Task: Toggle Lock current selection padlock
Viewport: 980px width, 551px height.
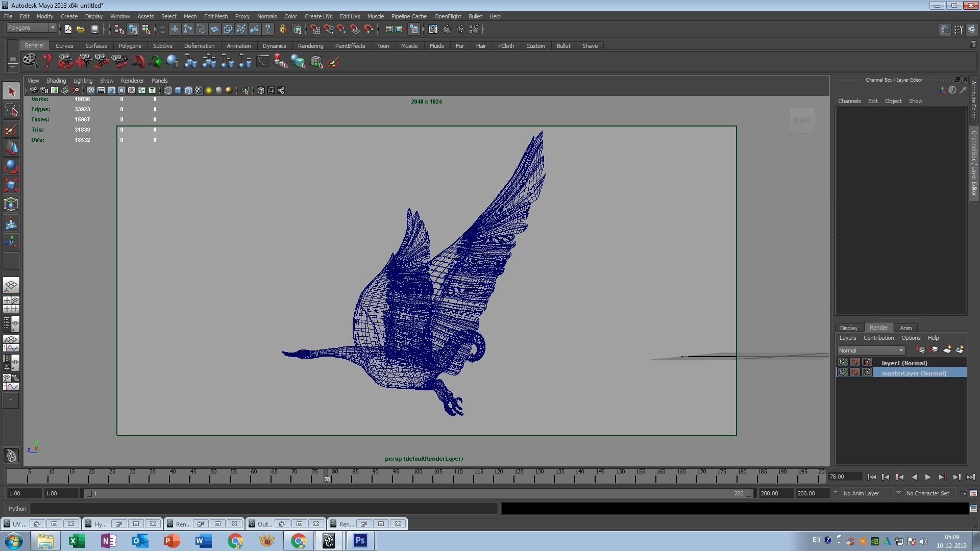Action: point(283,29)
